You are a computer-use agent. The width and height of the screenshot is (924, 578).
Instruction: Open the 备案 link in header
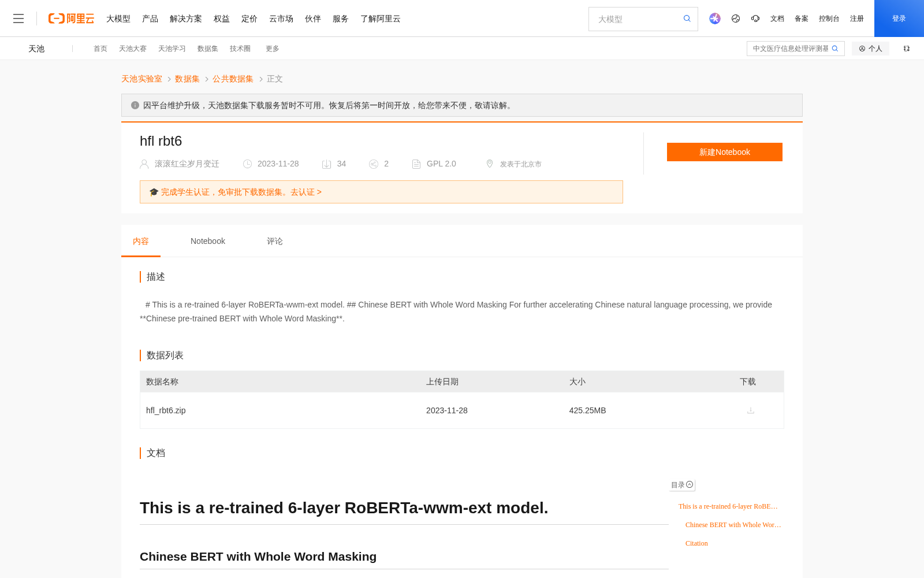coord(802,18)
